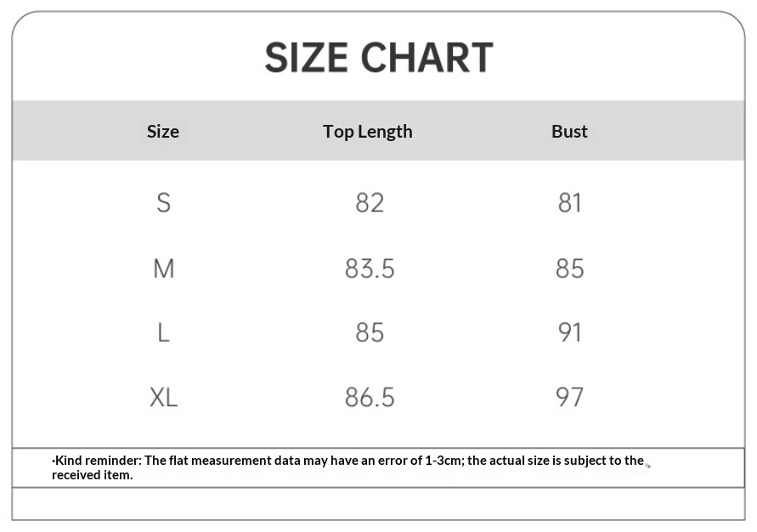Click Top Length value 82 for size S
The image size is (757, 532).
point(370,202)
